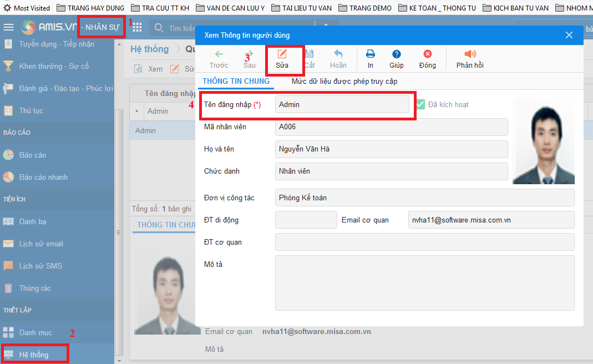Open Tuyển dụng - Tiếp nhận in sidebar
The height and width of the screenshot is (364, 593).
click(57, 44)
